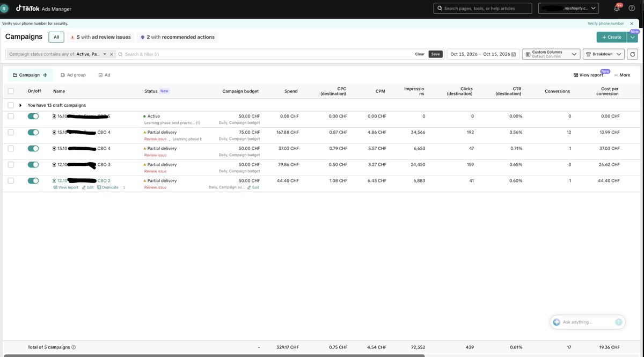Viewport: 644px width, 357px height.
Task: Open the help question mark icon
Action: tap(631, 9)
